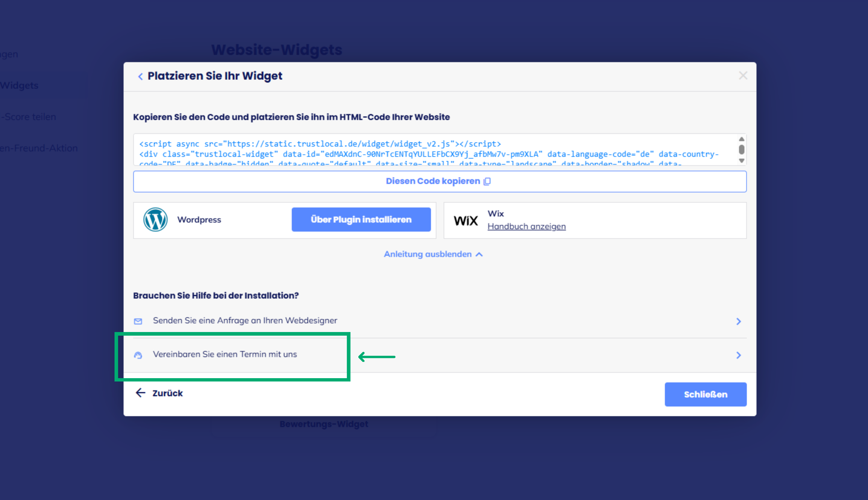
Task: Click the headset icon for appointment booking
Action: point(138,355)
